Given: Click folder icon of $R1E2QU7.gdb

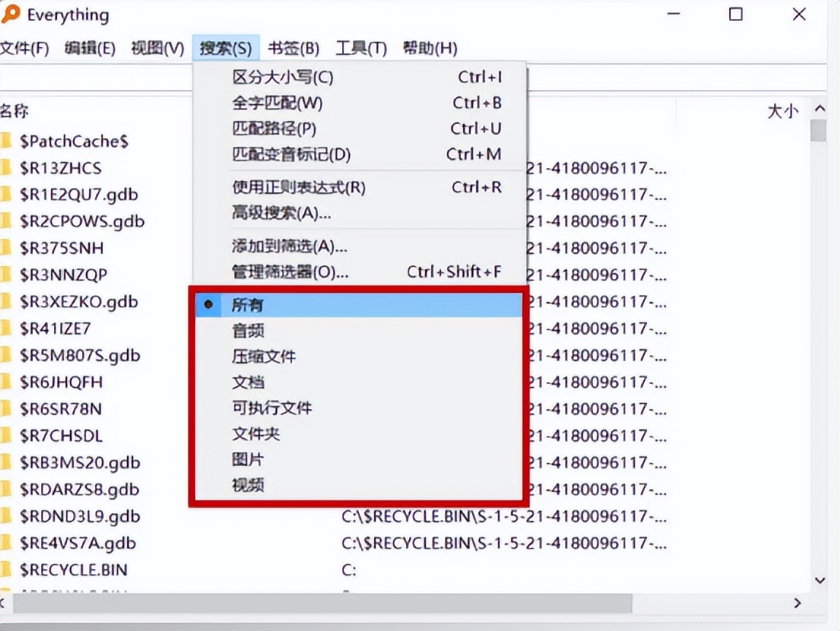Looking at the screenshot, I should pos(5,194).
